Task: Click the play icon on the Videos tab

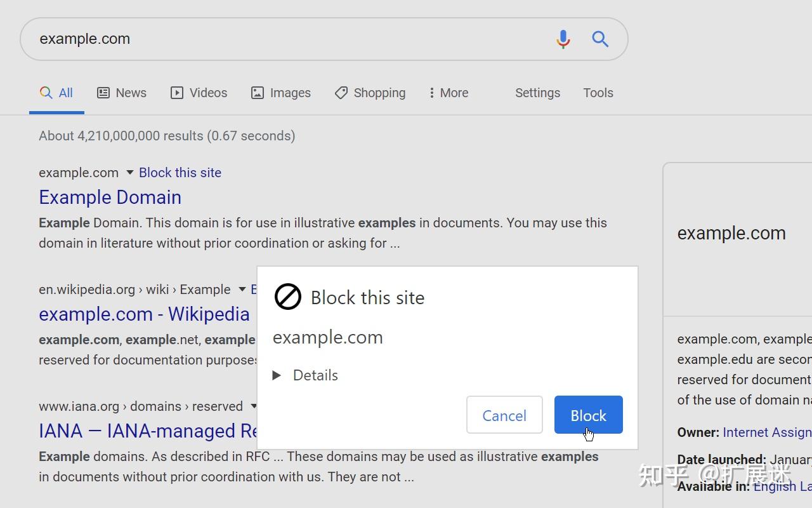Action: (x=176, y=93)
